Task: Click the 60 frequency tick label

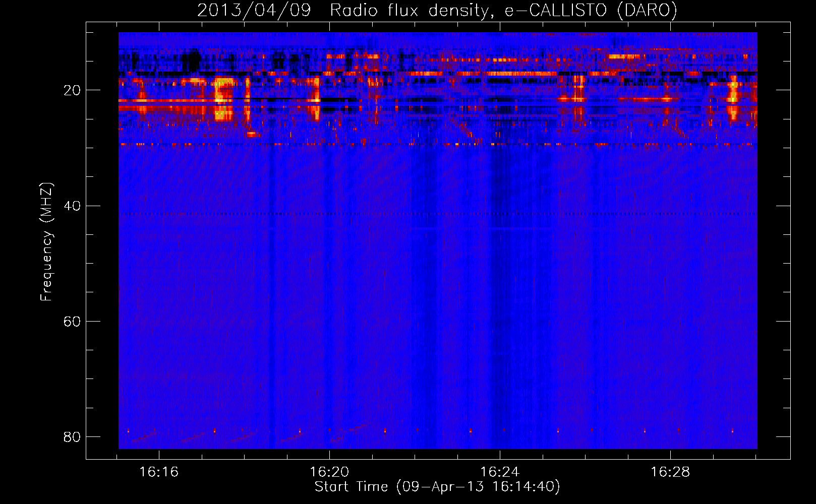Action: coord(72,322)
